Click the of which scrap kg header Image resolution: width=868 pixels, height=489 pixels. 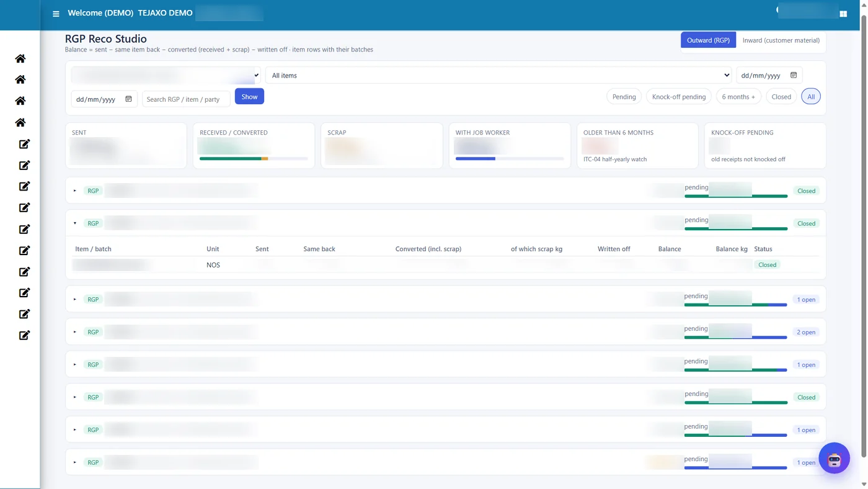tap(536, 249)
